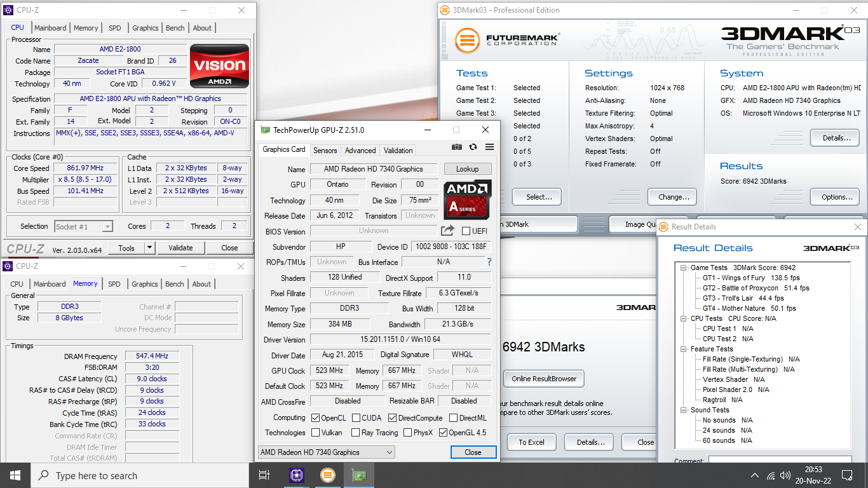The width and height of the screenshot is (868, 488).
Task: Collapse the Feature Tests tree node
Action: point(684,349)
